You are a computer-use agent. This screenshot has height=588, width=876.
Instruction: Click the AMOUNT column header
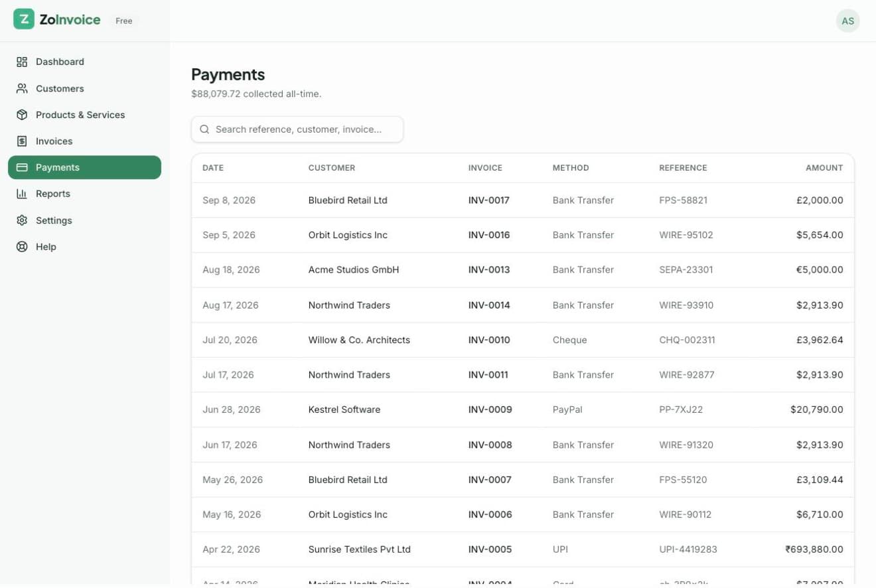(x=824, y=168)
